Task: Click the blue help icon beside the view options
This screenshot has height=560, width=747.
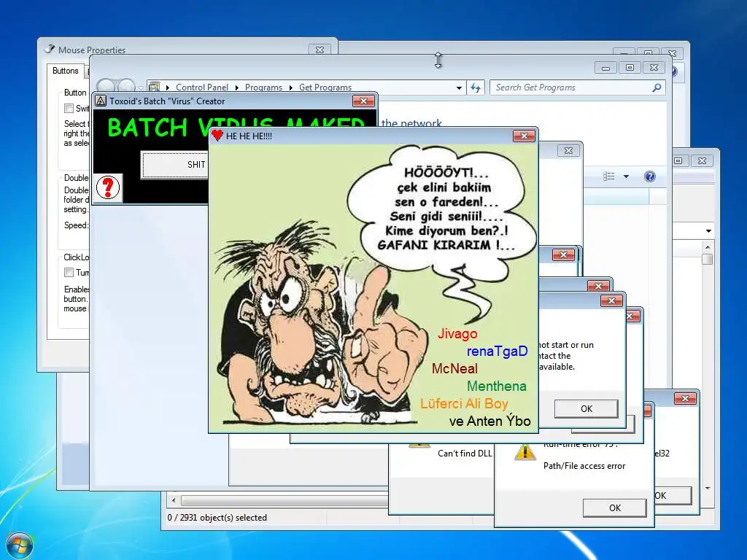Action: (649, 176)
